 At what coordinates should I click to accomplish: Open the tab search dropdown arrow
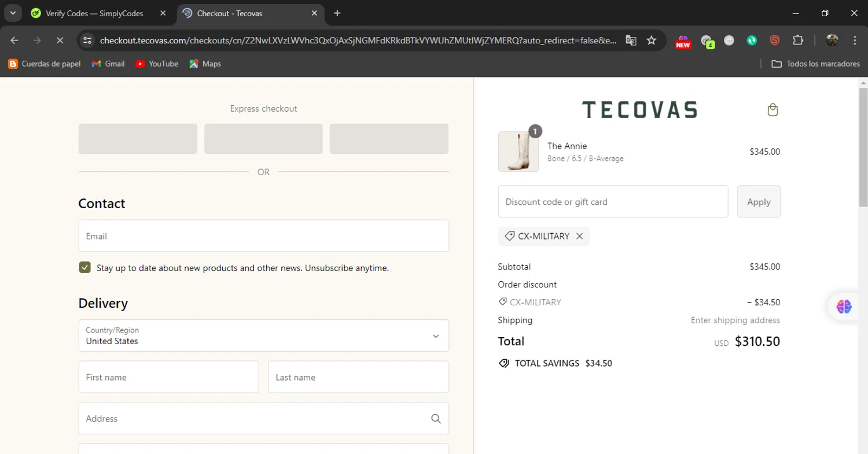[x=12, y=13]
